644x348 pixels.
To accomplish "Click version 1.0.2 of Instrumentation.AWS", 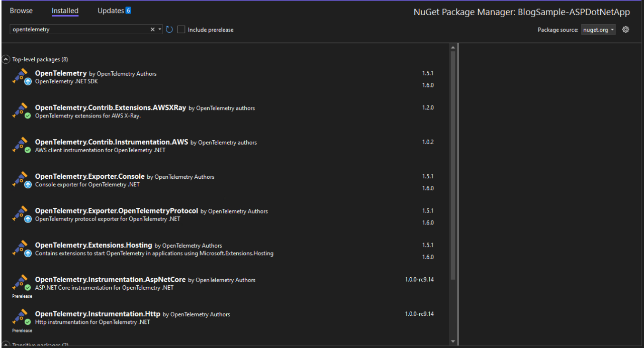I will pos(428,142).
